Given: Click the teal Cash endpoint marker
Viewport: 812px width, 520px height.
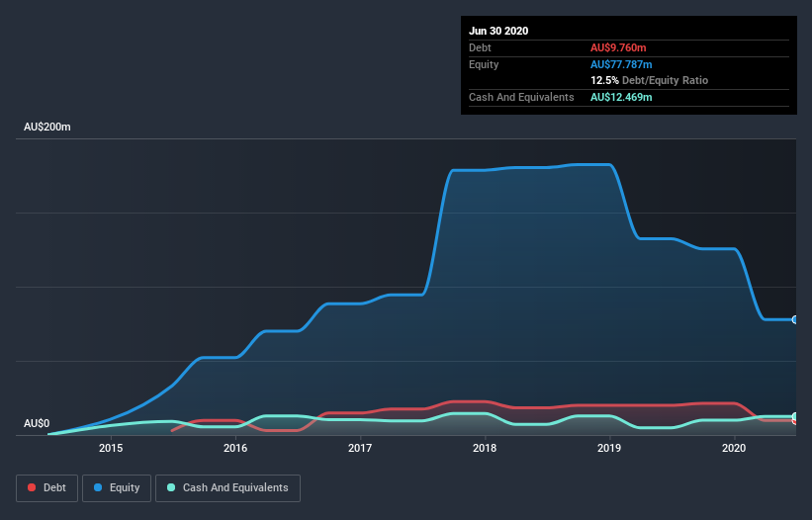Looking at the screenshot, I should (x=795, y=416).
